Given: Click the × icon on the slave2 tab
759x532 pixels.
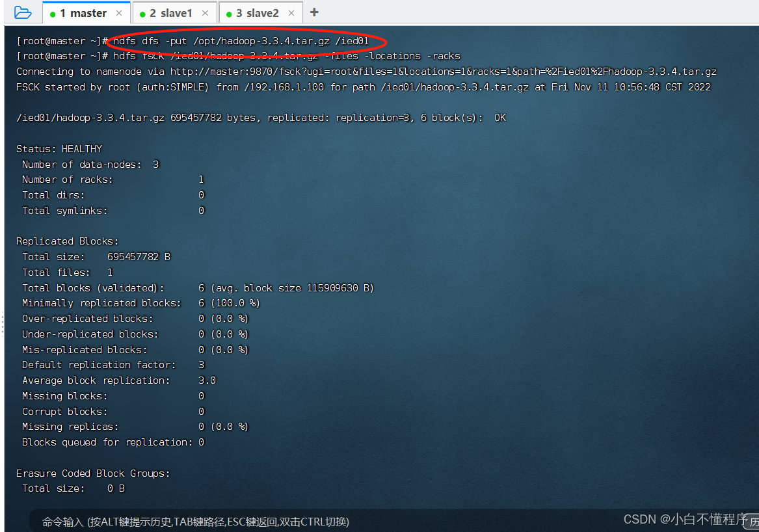Looking at the screenshot, I should [290, 12].
